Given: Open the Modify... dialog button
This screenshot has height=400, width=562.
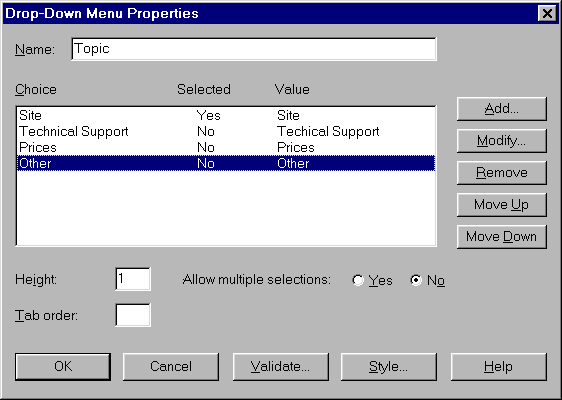Looking at the screenshot, I should pos(501,141).
